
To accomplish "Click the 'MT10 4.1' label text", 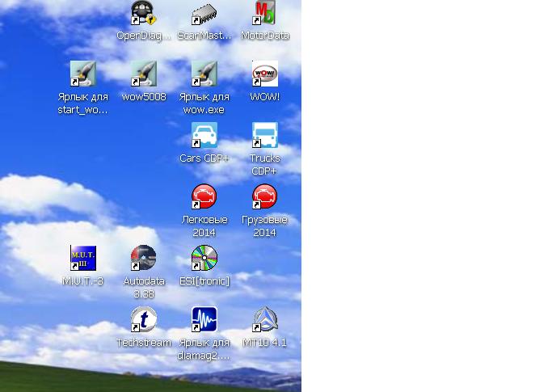I will [265, 343].
